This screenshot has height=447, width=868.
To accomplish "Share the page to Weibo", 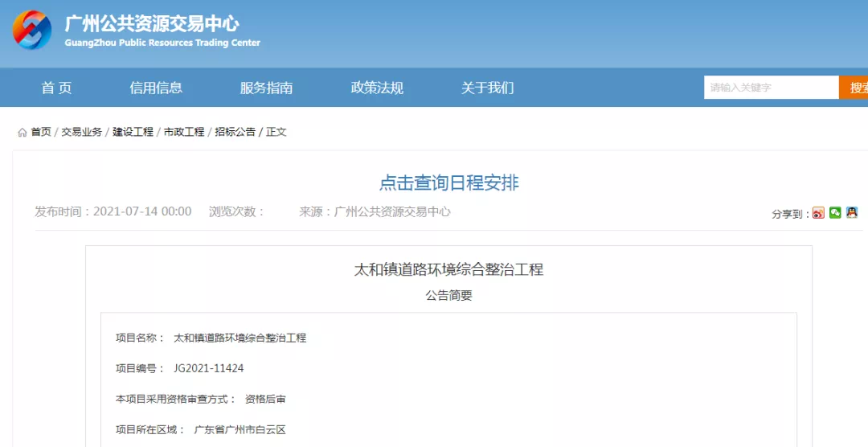I will (818, 213).
